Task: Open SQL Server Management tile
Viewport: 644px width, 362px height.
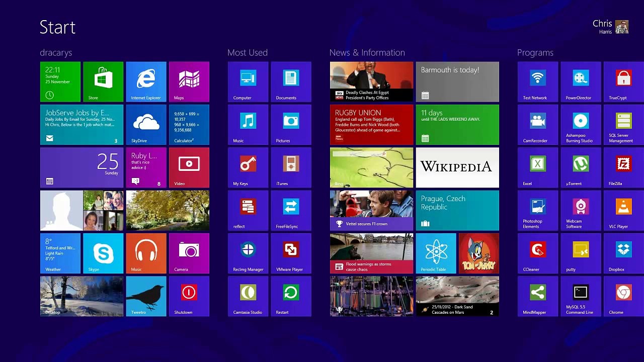Action: [624, 125]
